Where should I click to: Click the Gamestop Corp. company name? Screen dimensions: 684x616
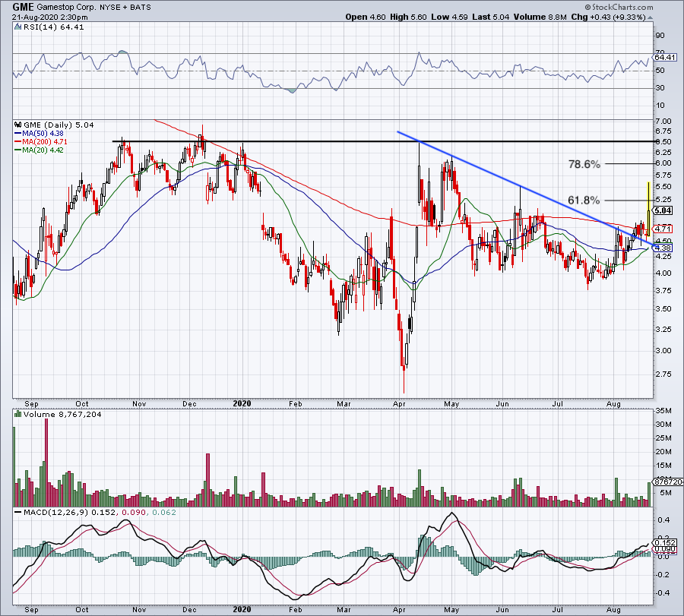(67, 8)
